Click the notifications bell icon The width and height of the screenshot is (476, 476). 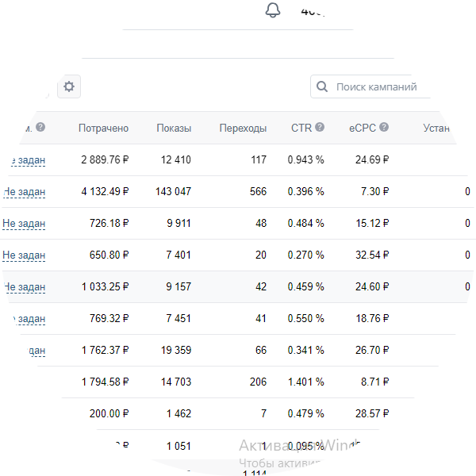[x=273, y=11]
